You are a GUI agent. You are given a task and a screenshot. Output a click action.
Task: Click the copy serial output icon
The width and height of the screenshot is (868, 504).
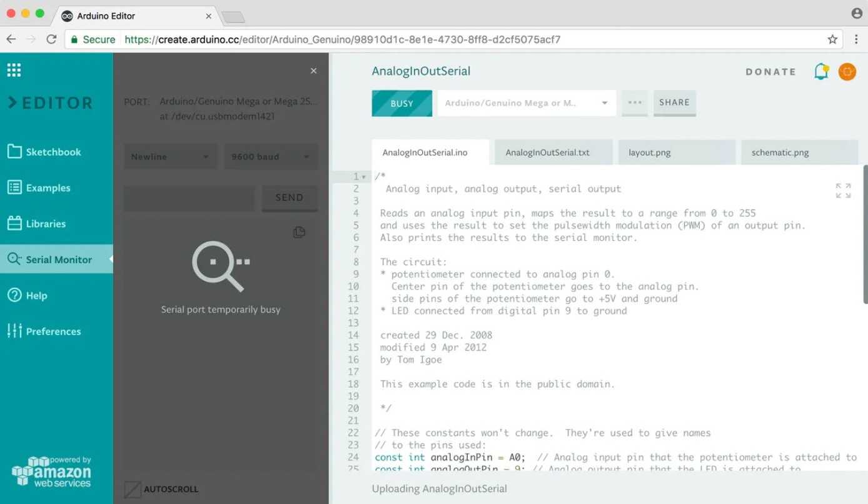coord(300,233)
